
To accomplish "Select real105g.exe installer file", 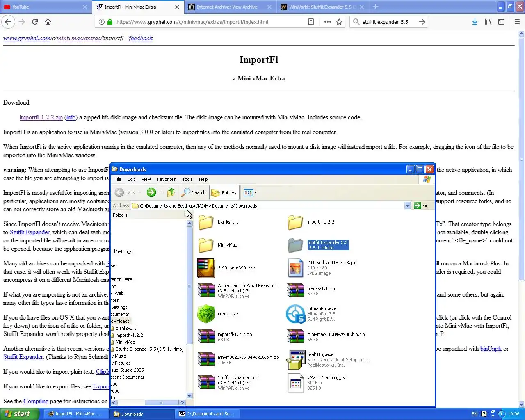I will click(329, 360).
